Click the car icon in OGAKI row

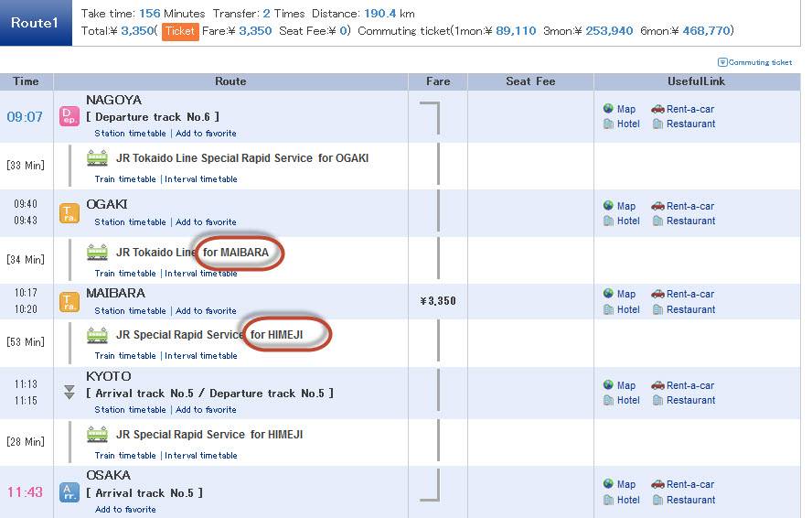click(x=657, y=206)
